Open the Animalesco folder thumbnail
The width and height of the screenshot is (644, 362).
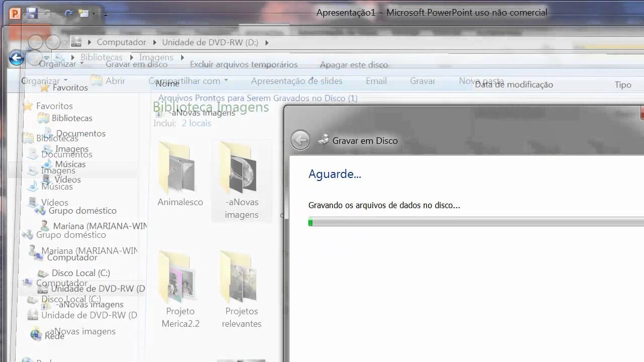pyautogui.click(x=180, y=174)
